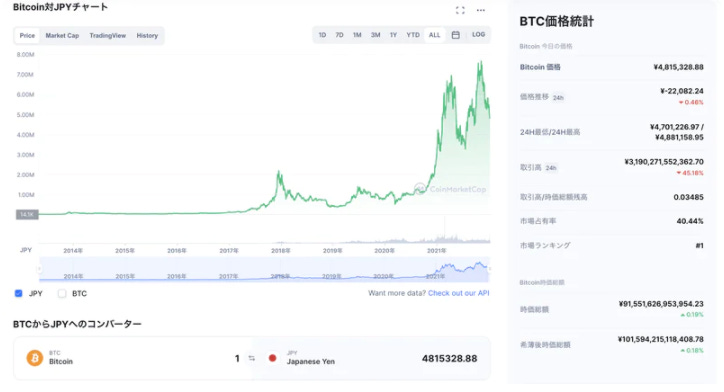The height and width of the screenshot is (392, 724).
Task: Click the 14.1K price axis label
Action: point(27,214)
